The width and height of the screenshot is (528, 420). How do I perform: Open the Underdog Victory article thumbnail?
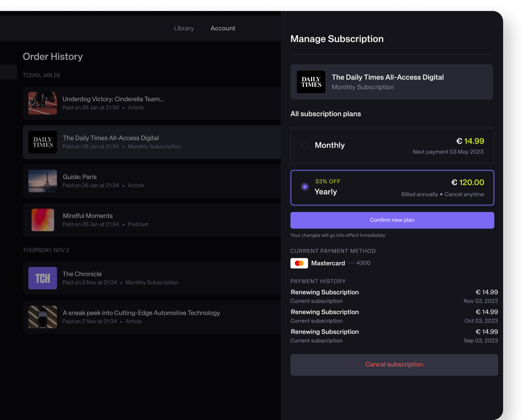[x=42, y=103]
